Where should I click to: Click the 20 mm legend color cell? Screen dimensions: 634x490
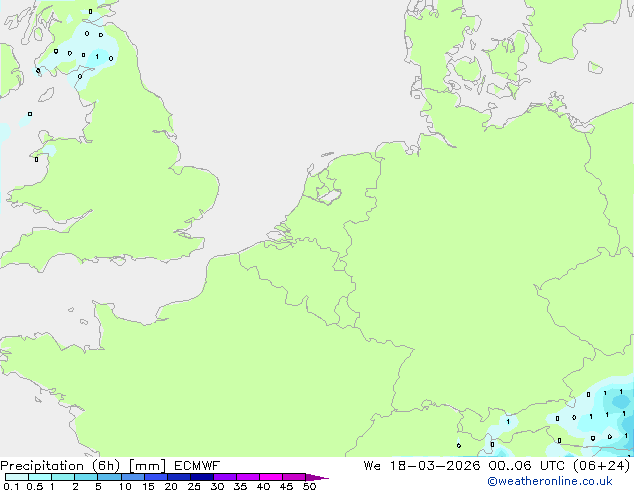178,477
